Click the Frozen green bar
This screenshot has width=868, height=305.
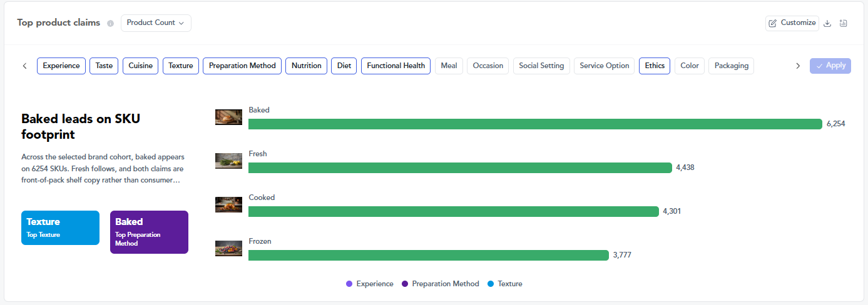click(x=429, y=255)
